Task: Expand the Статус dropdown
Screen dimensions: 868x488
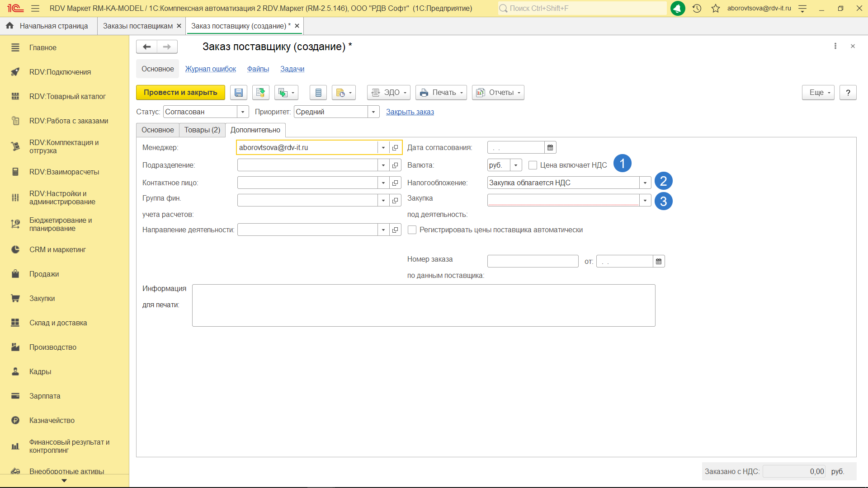Action: [x=243, y=112]
